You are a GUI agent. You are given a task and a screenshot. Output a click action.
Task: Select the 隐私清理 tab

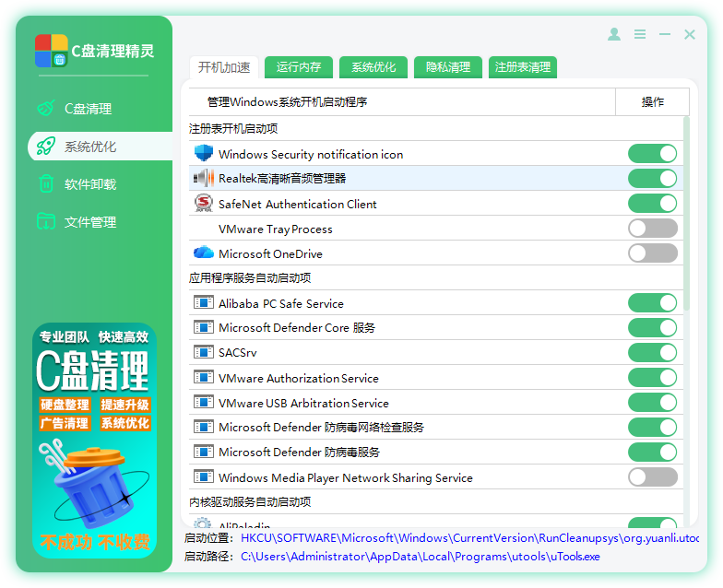(448, 67)
